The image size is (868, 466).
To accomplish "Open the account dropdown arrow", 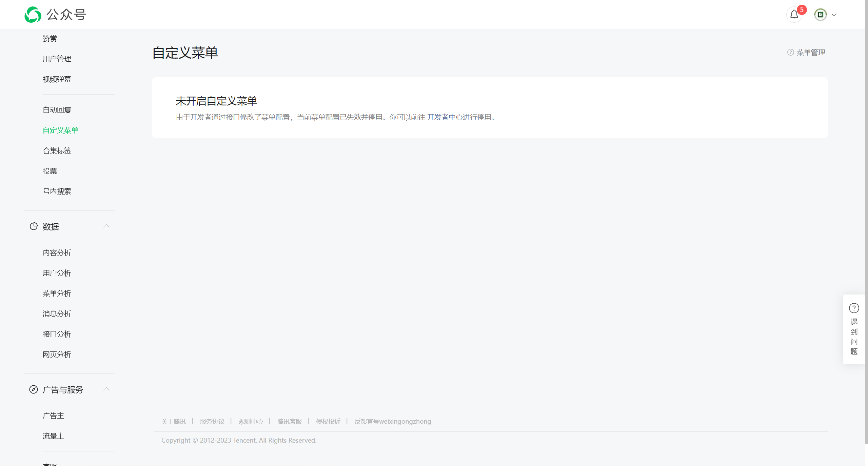I will tap(834, 15).
